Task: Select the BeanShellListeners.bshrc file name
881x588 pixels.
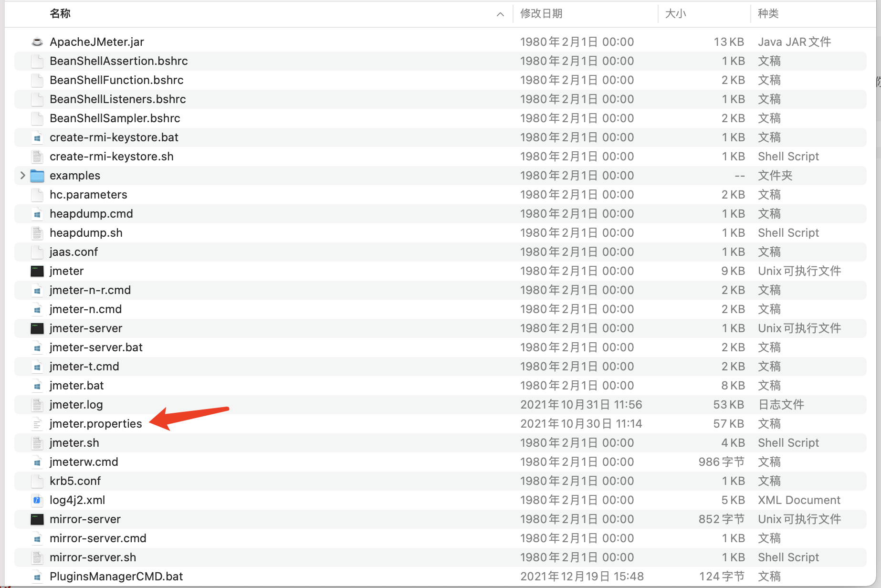Action: click(x=118, y=99)
